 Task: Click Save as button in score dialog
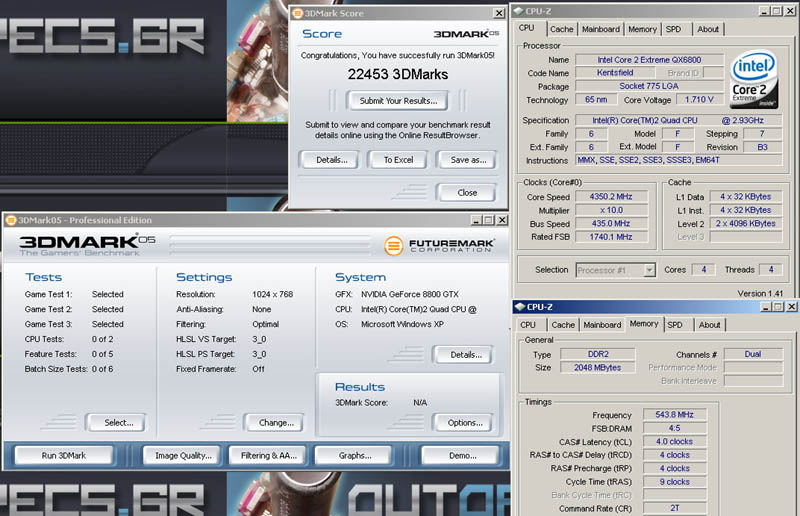coord(468,160)
